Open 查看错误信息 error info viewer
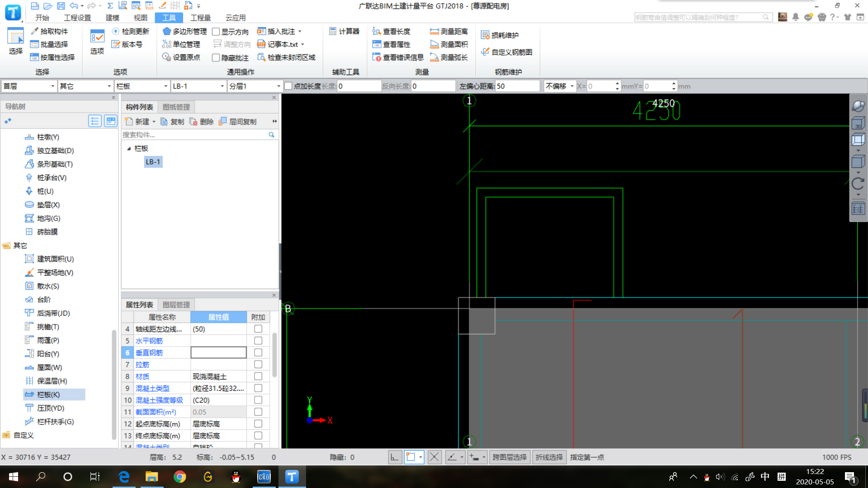Screen dimensions: 868x488 point(398,57)
